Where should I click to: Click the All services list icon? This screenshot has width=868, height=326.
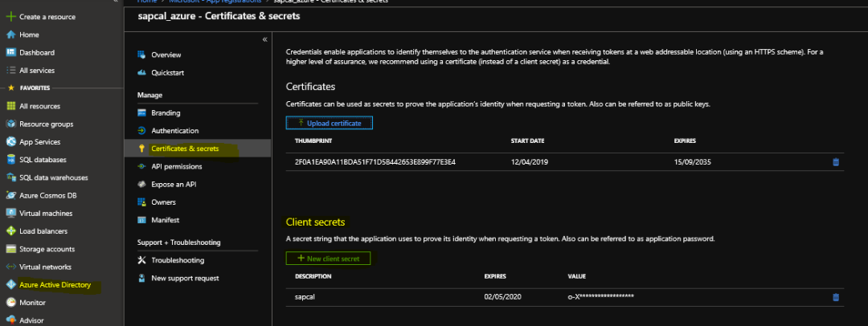[10, 71]
